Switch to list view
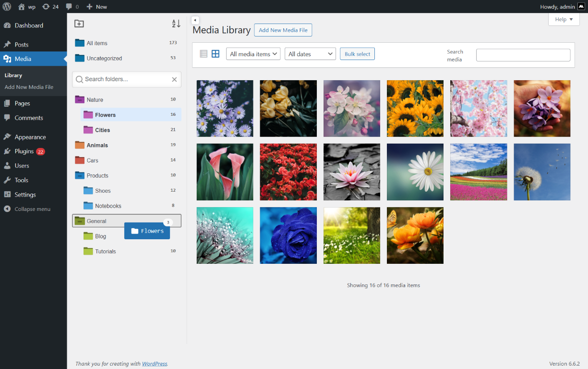This screenshot has height=369, width=588. [x=204, y=54]
